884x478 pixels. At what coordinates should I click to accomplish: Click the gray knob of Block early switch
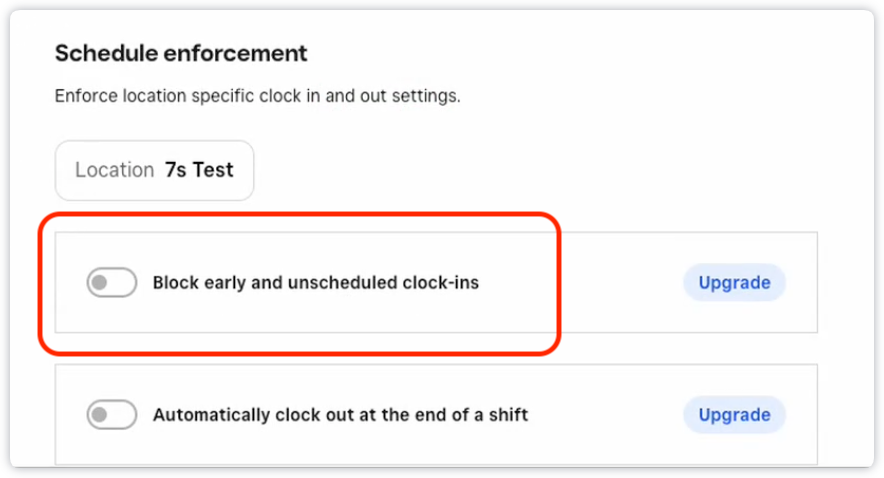(x=100, y=283)
